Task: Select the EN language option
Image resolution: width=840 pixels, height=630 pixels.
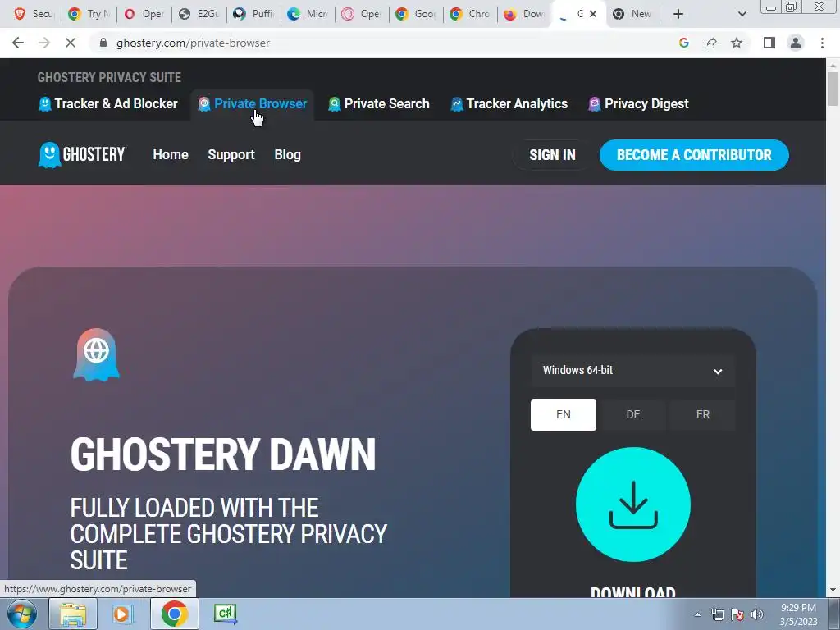Action: (563, 414)
